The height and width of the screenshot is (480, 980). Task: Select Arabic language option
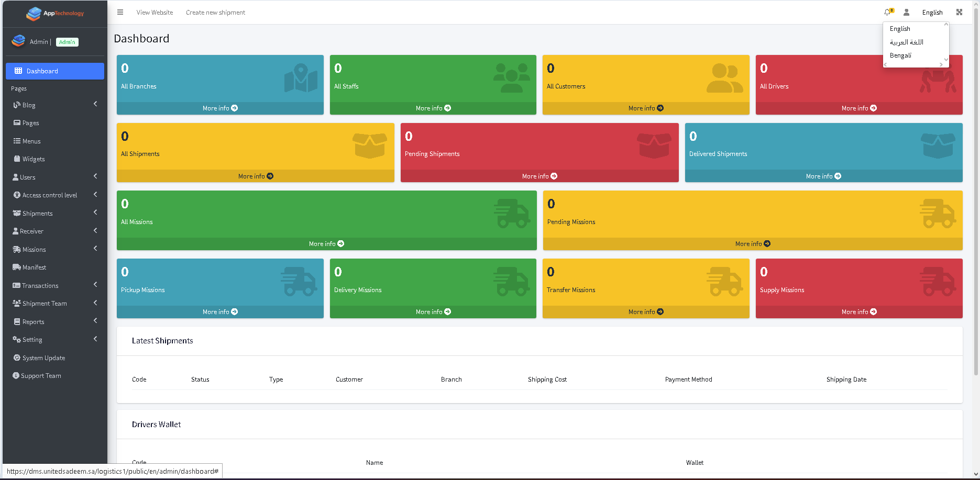click(x=906, y=42)
